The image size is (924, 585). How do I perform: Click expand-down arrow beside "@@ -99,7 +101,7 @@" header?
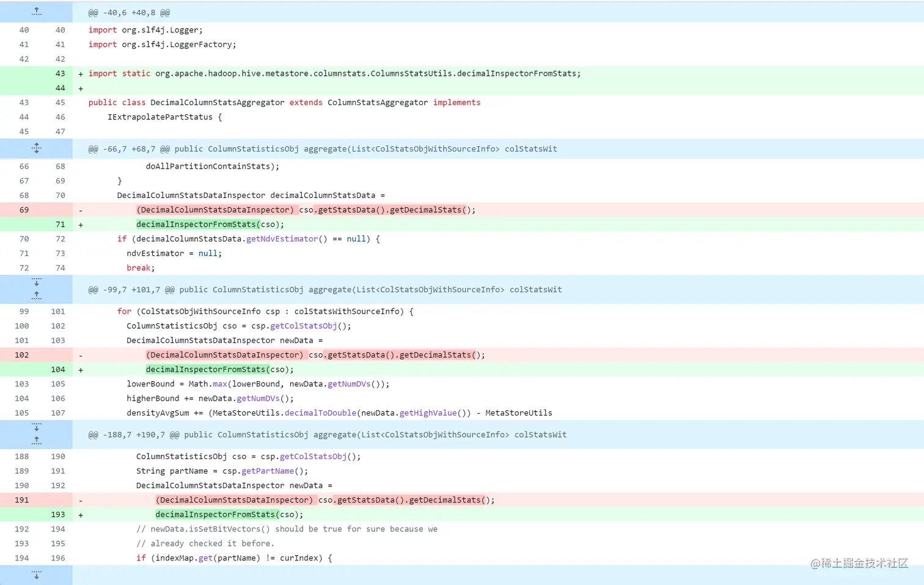coord(37,282)
